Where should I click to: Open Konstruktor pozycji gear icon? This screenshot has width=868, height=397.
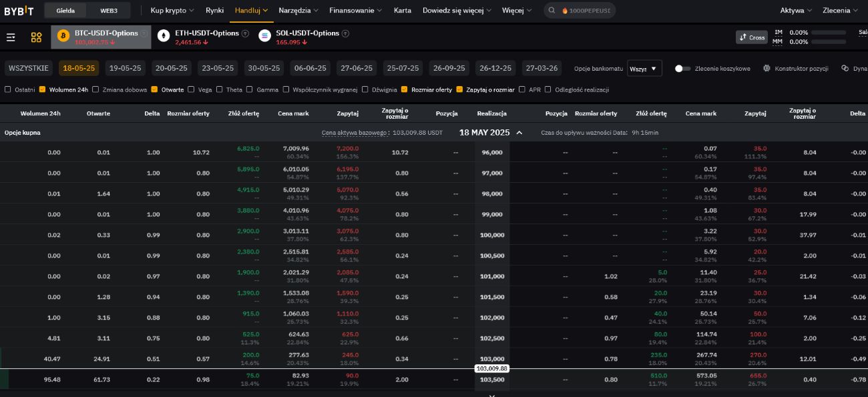tap(767, 68)
